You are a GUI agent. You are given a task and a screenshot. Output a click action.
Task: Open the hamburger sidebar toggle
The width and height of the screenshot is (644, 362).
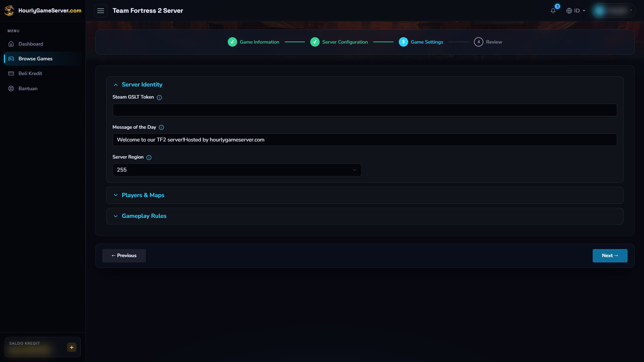coord(100,11)
